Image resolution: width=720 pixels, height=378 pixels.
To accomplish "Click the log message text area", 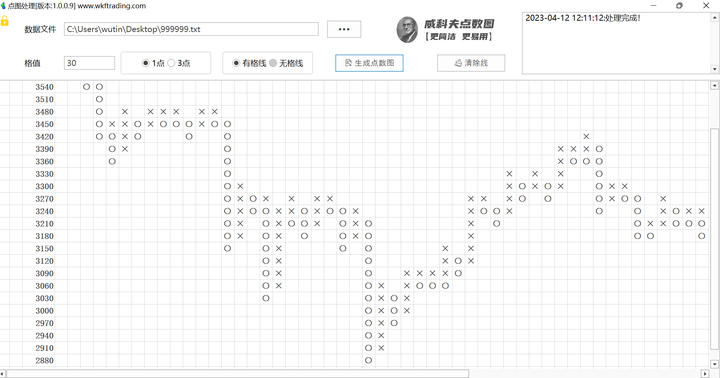I will click(x=616, y=43).
